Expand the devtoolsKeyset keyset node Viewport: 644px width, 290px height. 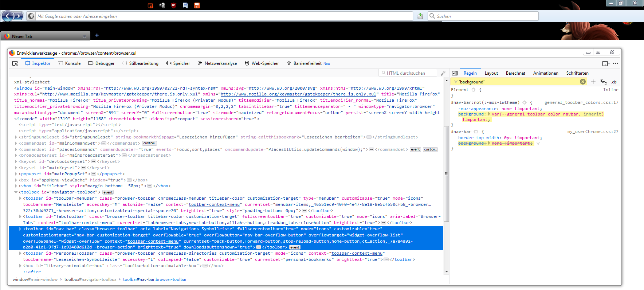[x=16, y=161]
